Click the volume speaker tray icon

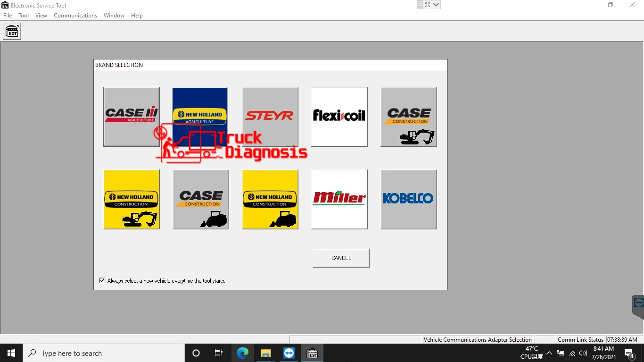pos(583,353)
